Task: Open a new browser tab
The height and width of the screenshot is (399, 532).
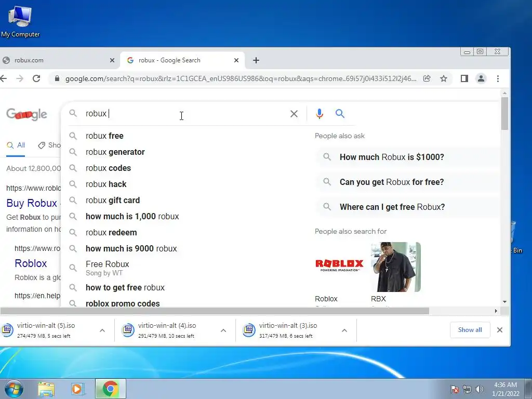Action: coord(256,60)
